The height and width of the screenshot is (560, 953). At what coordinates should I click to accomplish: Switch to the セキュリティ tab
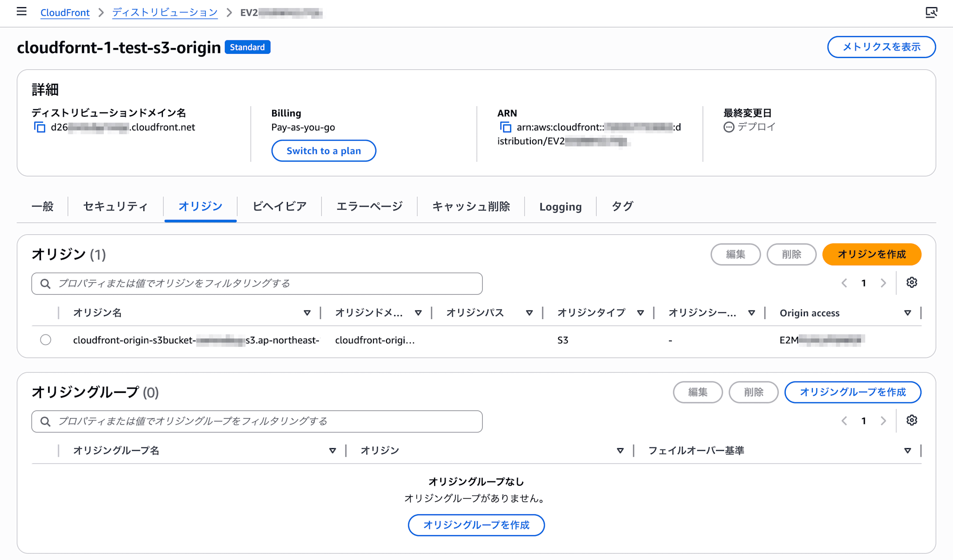[x=115, y=206]
